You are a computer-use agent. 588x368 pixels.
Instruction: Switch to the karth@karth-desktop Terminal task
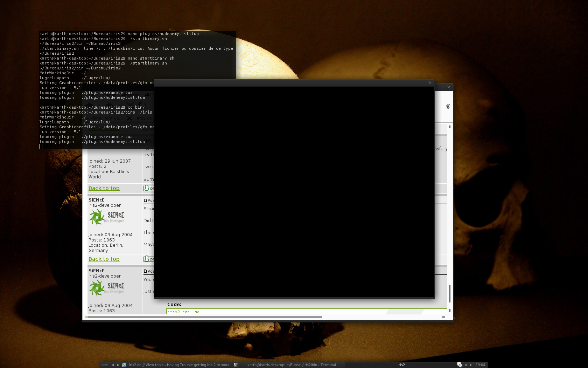point(292,365)
